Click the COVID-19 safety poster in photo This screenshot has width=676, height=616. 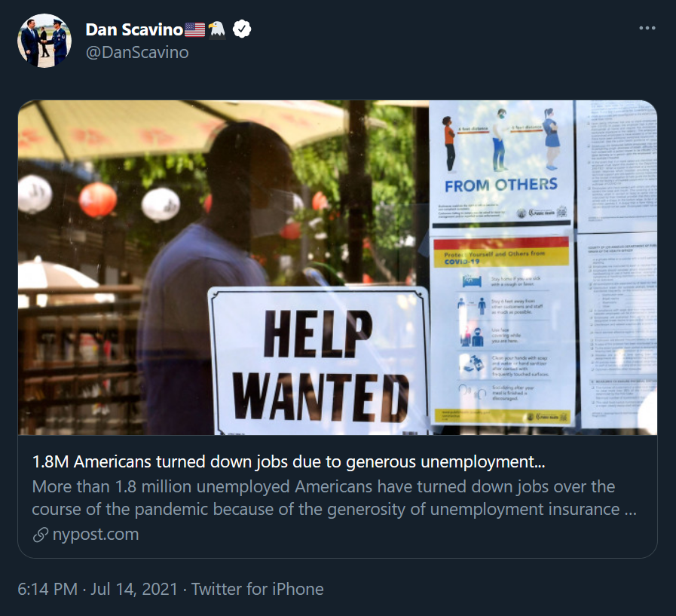(501, 331)
